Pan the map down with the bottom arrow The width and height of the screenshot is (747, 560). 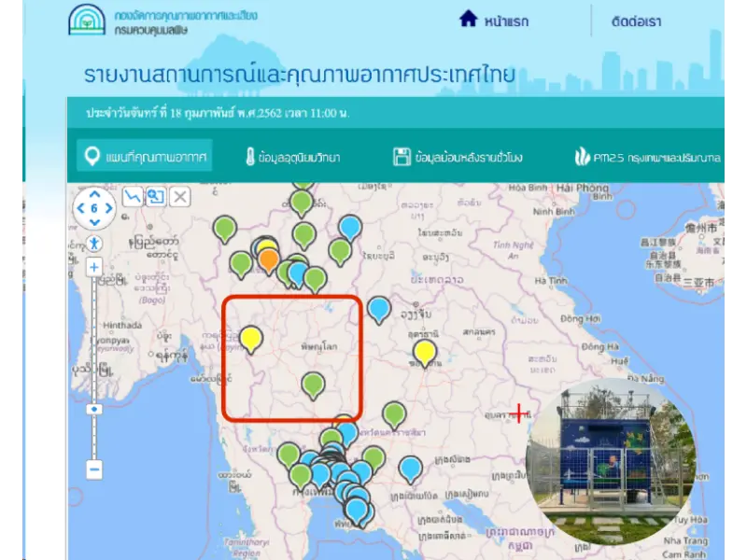pos(94,222)
